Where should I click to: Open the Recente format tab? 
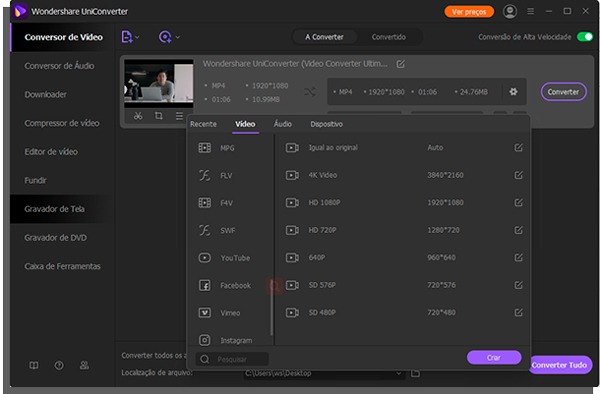[203, 124]
